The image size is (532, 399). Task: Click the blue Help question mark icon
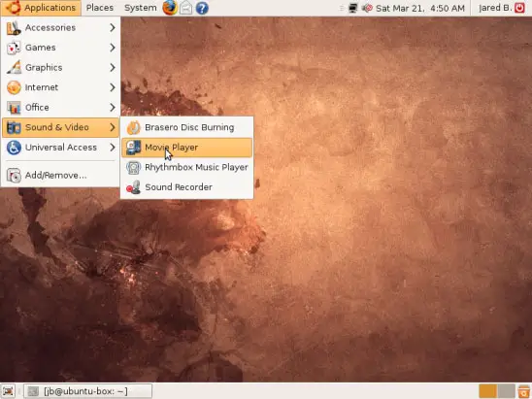coord(202,8)
